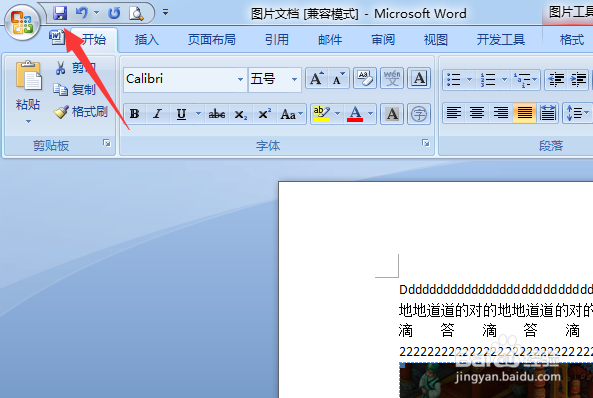This screenshot has width=593, height=398.
Task: Center the text
Action: [477, 113]
